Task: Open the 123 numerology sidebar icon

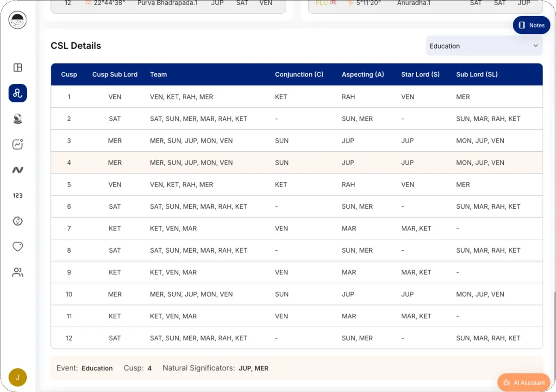Action: (x=18, y=195)
